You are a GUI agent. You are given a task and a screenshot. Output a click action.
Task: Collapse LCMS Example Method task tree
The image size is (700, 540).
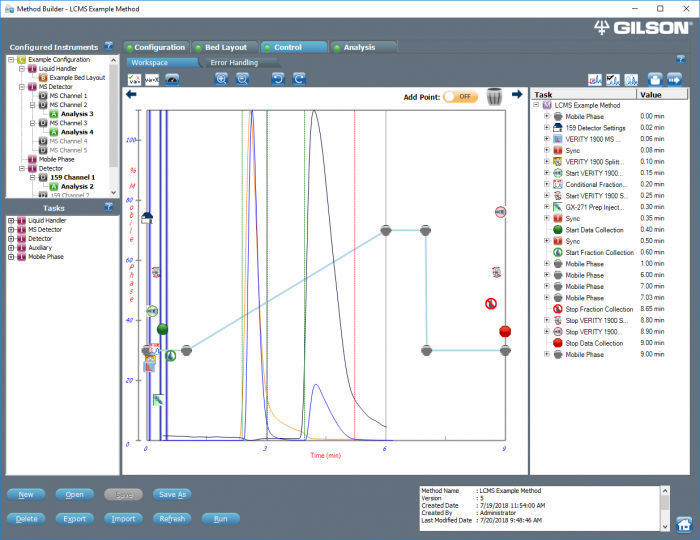click(536, 105)
